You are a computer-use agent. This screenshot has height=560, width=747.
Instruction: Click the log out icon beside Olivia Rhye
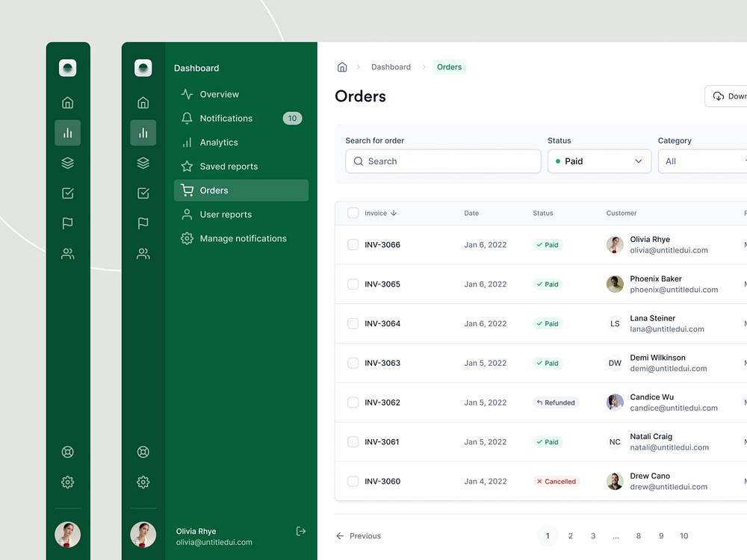[300, 531]
